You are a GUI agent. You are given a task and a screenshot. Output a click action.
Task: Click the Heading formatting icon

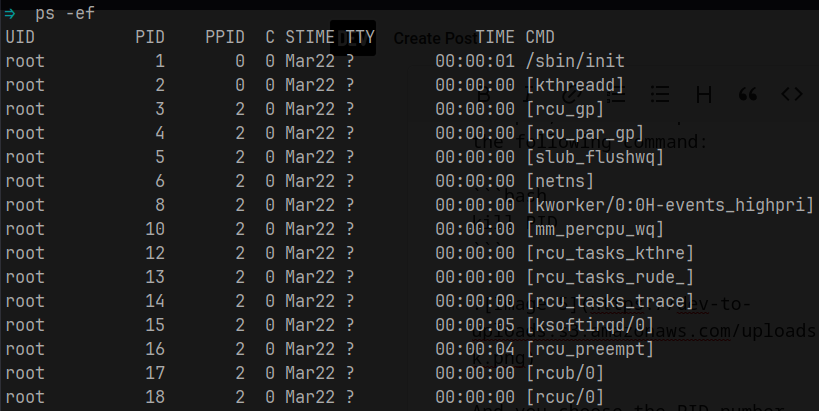[704, 94]
